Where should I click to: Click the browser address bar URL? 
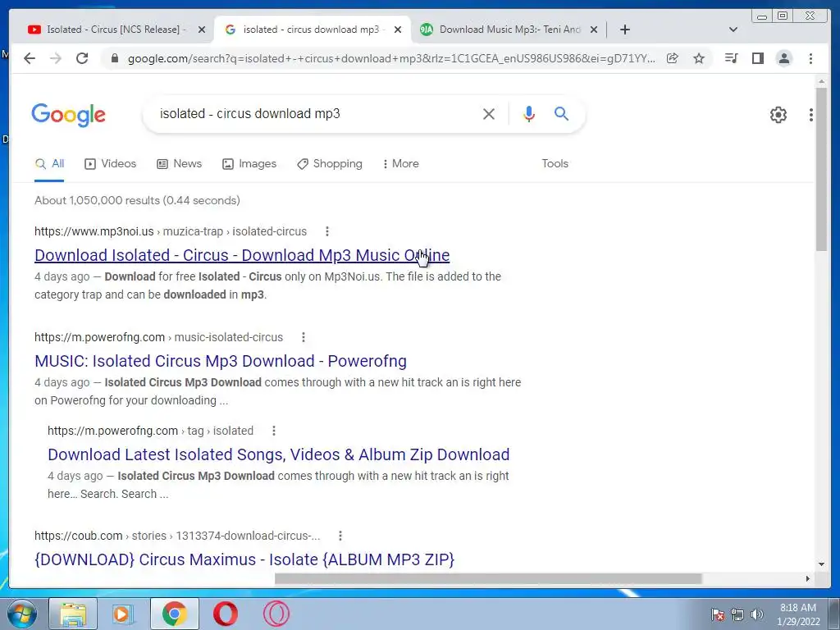[391, 58]
